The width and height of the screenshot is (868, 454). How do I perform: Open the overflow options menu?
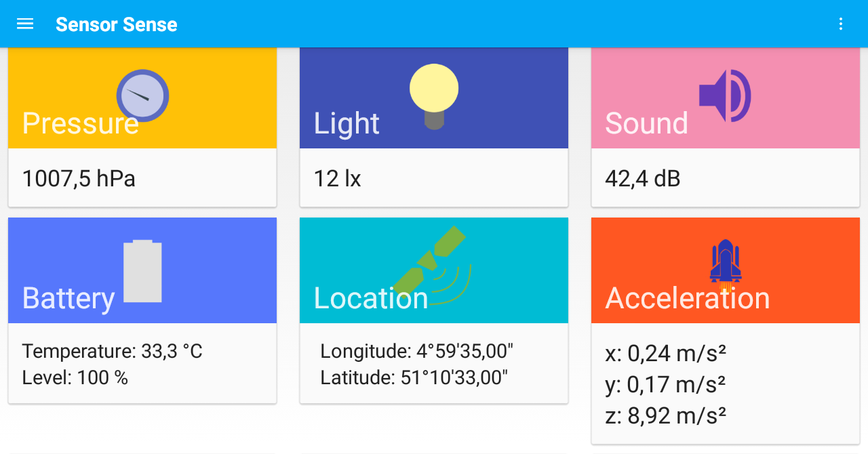pyautogui.click(x=841, y=24)
